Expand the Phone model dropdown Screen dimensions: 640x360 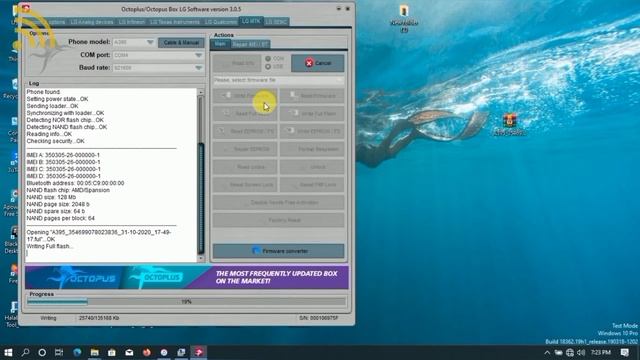(x=150, y=42)
